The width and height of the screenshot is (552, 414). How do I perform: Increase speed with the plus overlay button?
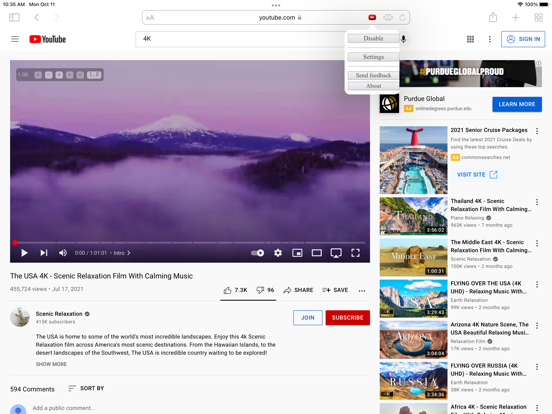[59, 75]
